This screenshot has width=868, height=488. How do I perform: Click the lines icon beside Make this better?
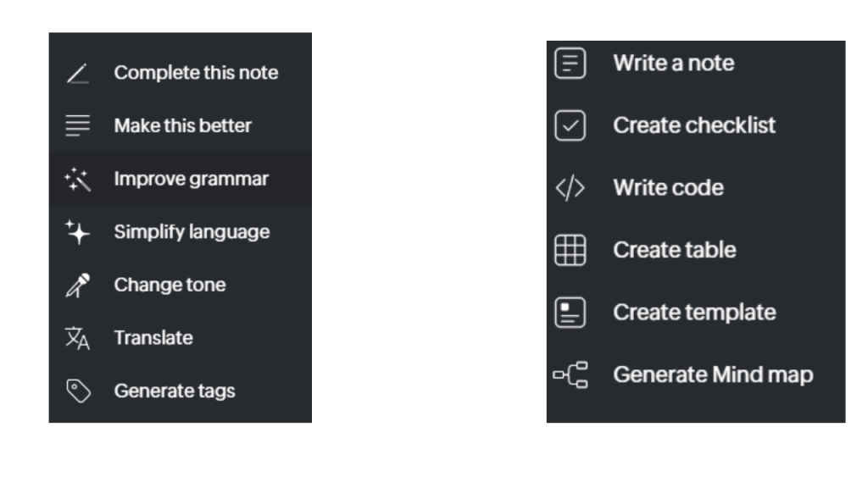tap(78, 126)
